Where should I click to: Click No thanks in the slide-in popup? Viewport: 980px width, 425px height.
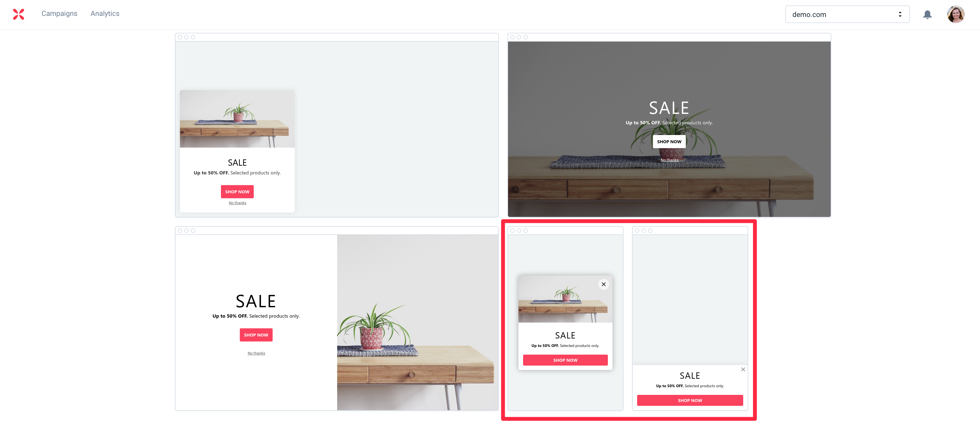(237, 203)
